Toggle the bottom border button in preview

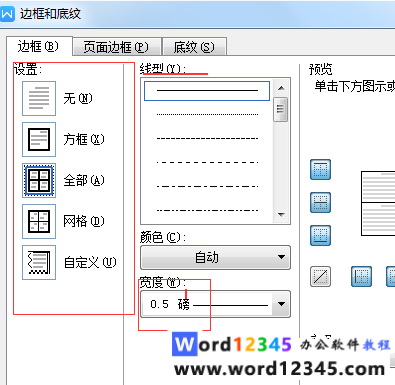(x=320, y=235)
